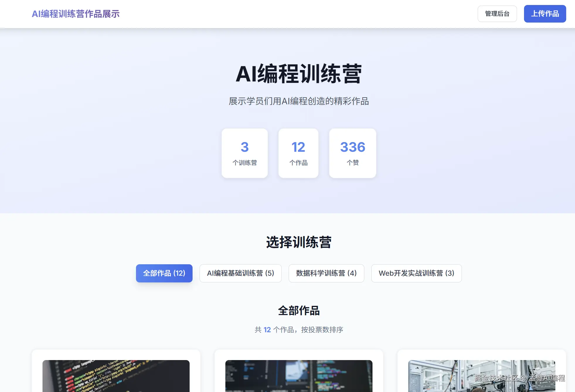Click the blue 12 in works count line
This screenshot has width=575, height=392.
click(267, 330)
